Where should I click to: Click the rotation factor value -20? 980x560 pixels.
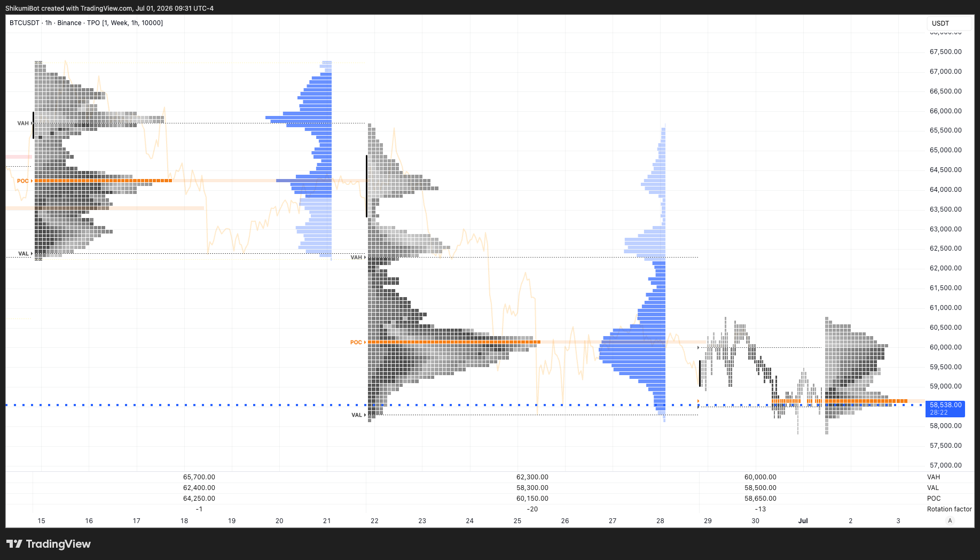[x=532, y=509]
